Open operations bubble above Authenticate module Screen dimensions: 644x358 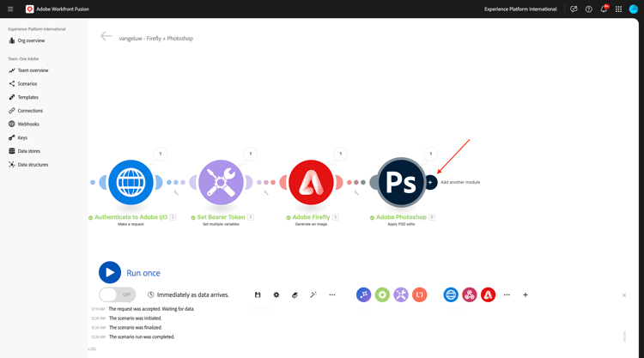pyautogui.click(x=161, y=154)
